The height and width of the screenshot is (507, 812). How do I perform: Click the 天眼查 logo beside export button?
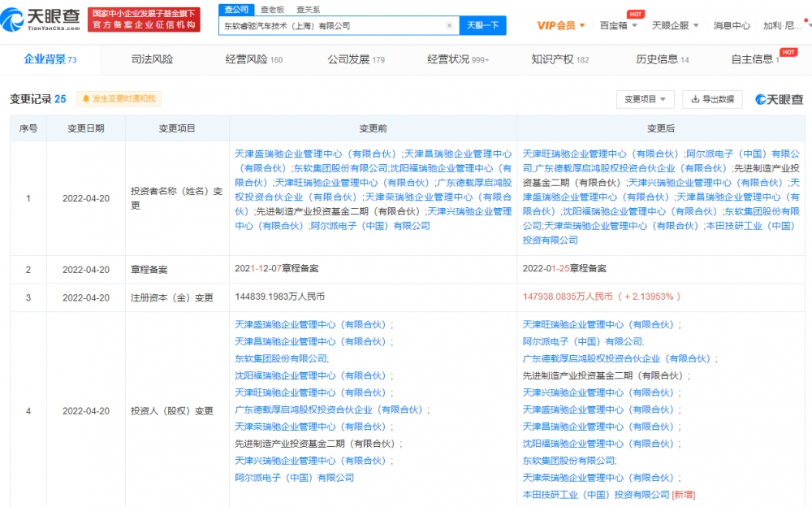779,99
